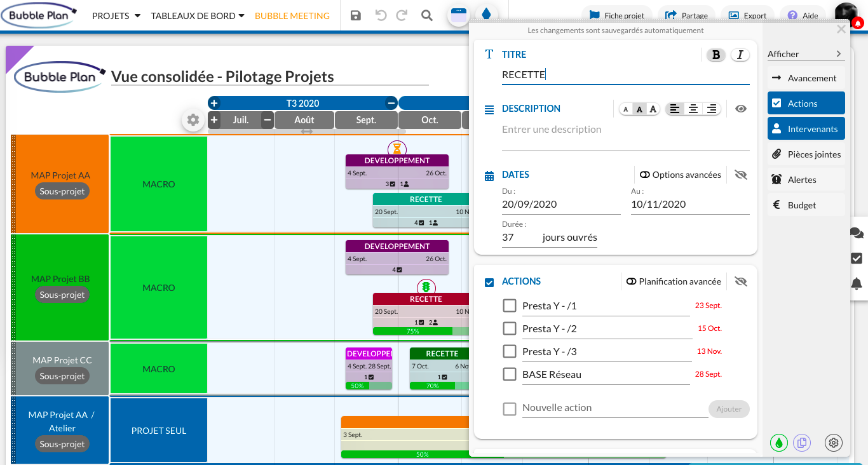
Task: Click the Ajouter button for new action
Action: point(729,409)
